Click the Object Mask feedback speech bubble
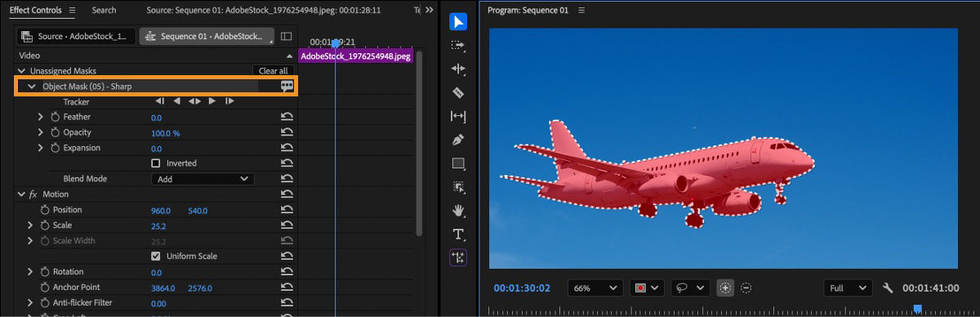980x317 pixels. pos(287,86)
